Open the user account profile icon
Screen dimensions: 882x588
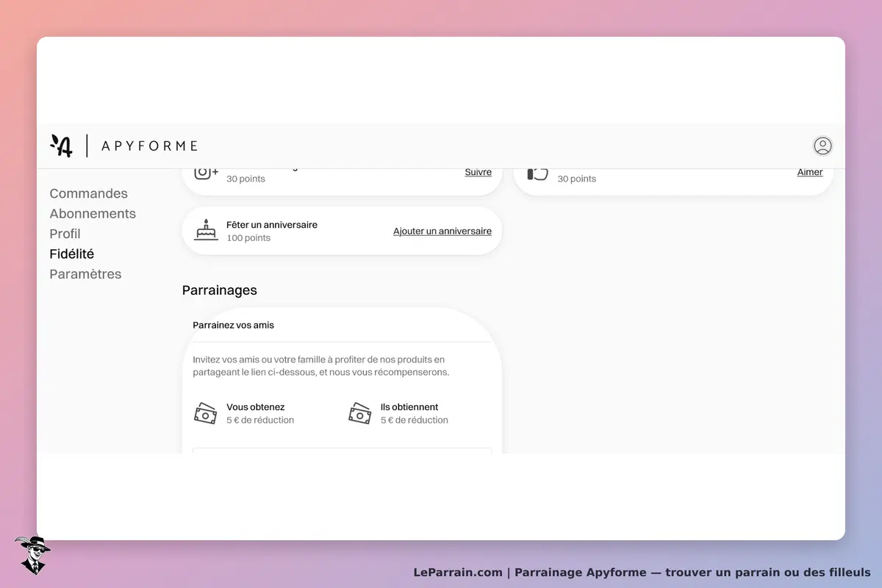pyautogui.click(x=822, y=146)
